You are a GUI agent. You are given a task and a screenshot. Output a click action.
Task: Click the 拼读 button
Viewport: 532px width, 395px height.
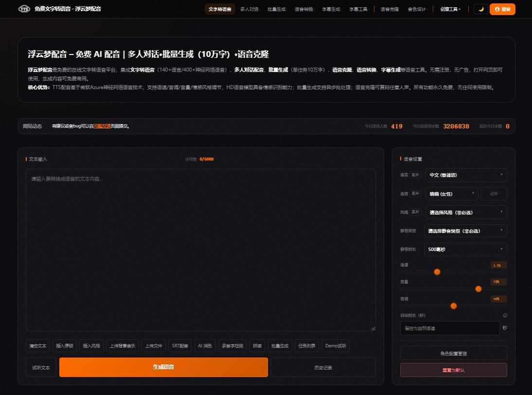257,346
